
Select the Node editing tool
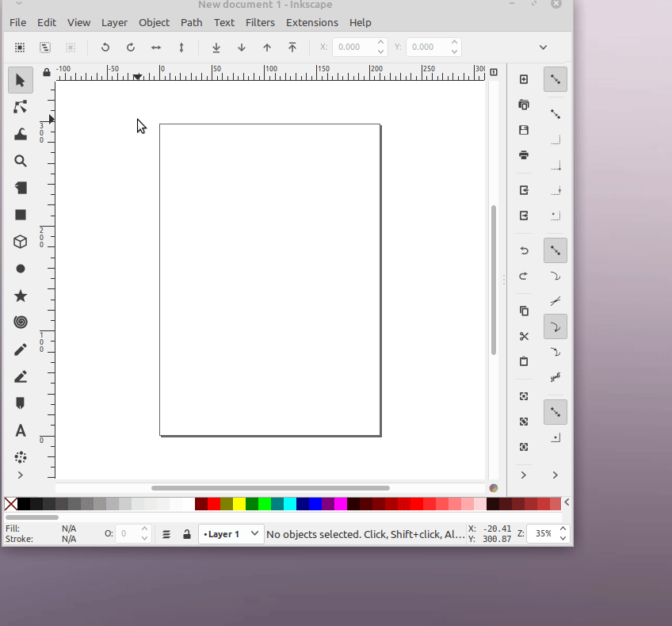[21, 107]
